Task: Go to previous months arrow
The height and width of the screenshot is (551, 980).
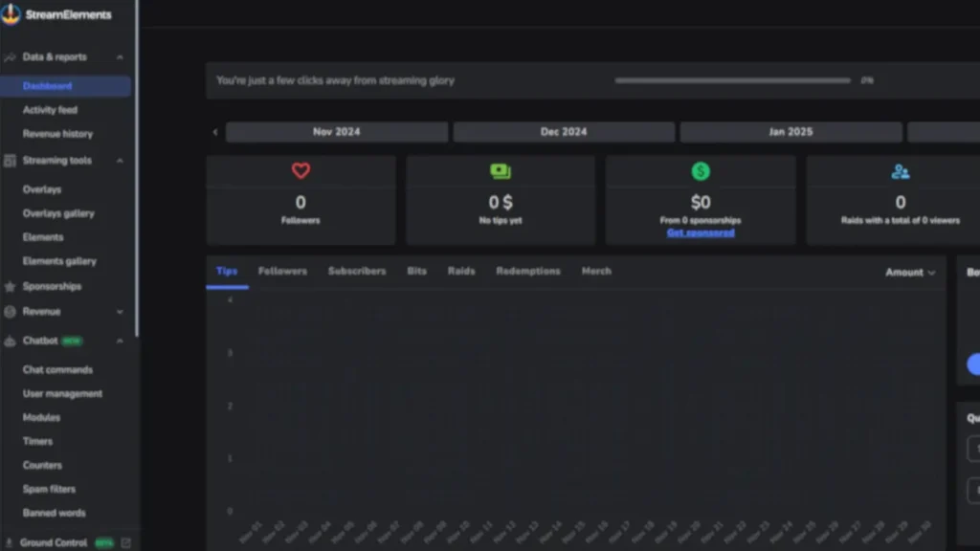Action: [215, 132]
